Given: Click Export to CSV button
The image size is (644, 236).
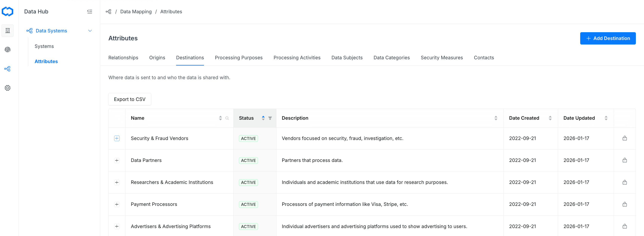Looking at the screenshot, I should [x=129, y=99].
